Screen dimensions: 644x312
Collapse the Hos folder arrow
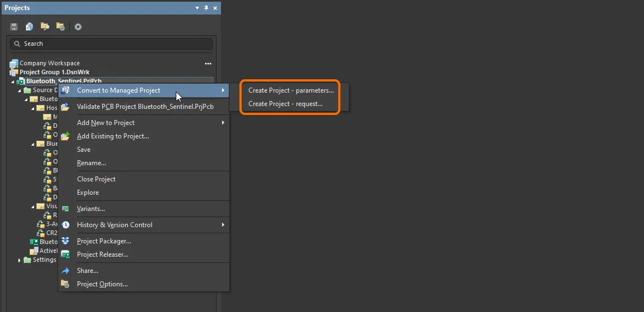(32, 108)
